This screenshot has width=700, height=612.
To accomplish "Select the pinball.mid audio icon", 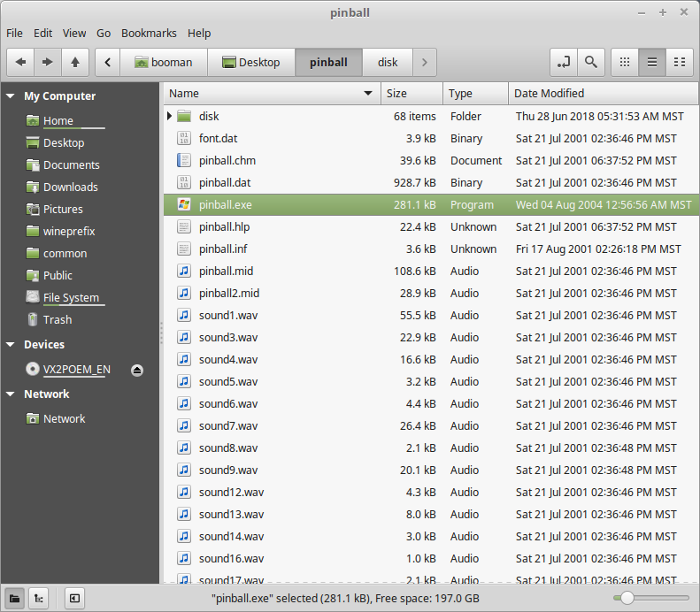I will (x=184, y=271).
